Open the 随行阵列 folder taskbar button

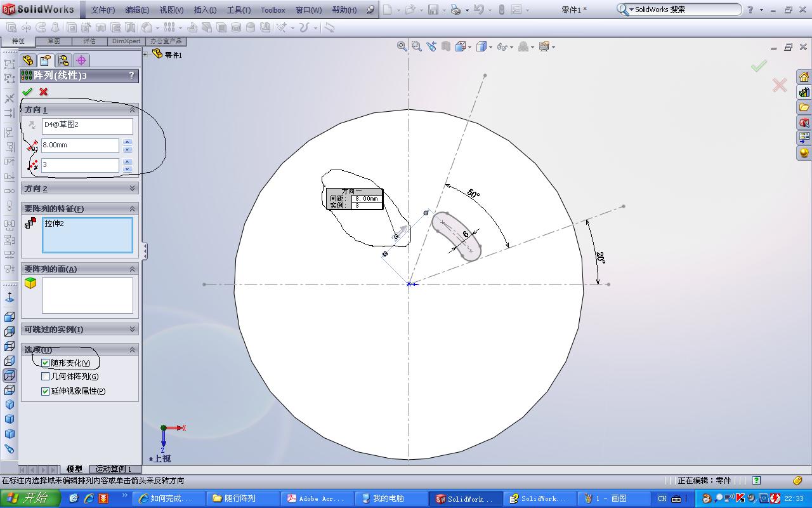point(244,498)
